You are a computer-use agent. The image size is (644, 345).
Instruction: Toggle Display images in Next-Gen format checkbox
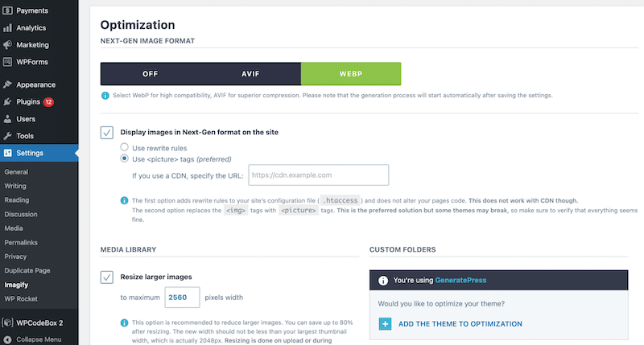click(x=107, y=133)
